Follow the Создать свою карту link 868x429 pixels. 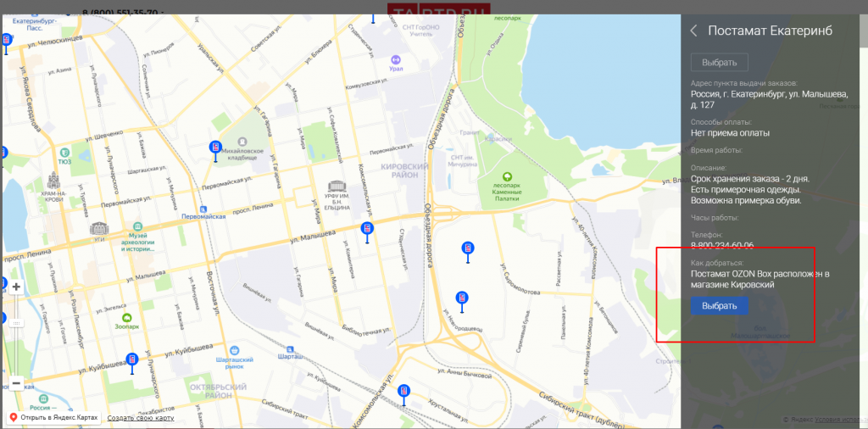(x=140, y=418)
